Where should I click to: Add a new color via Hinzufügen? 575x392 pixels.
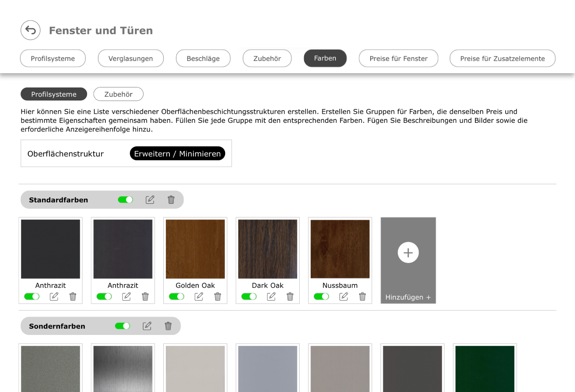[x=408, y=260]
